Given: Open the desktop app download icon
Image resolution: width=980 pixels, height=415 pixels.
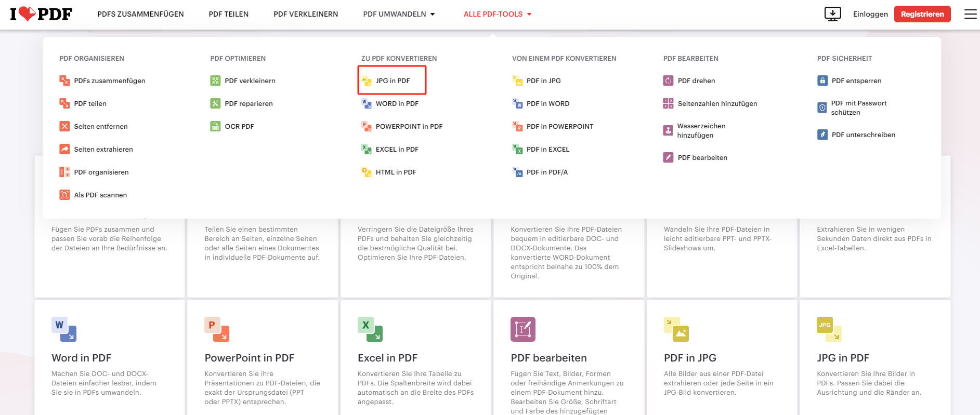Looking at the screenshot, I should click(x=833, y=14).
